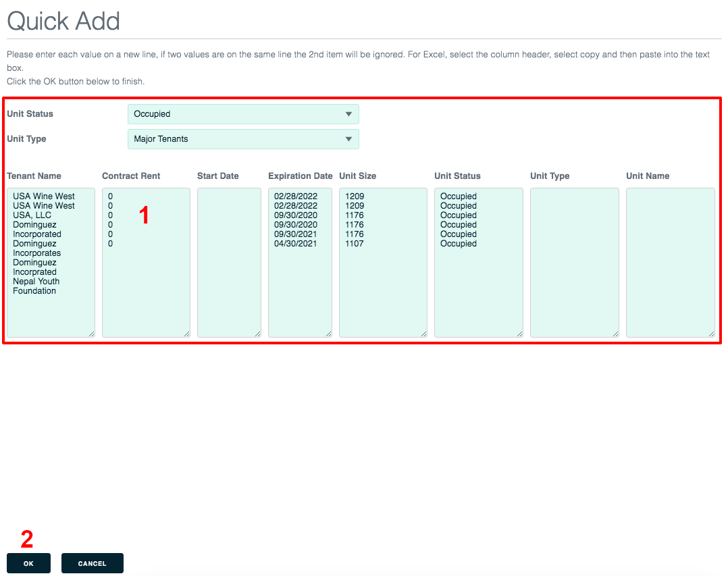Click the resize grip on Contract Rent box
Viewport: 728px width, 576px height.
tap(186, 334)
